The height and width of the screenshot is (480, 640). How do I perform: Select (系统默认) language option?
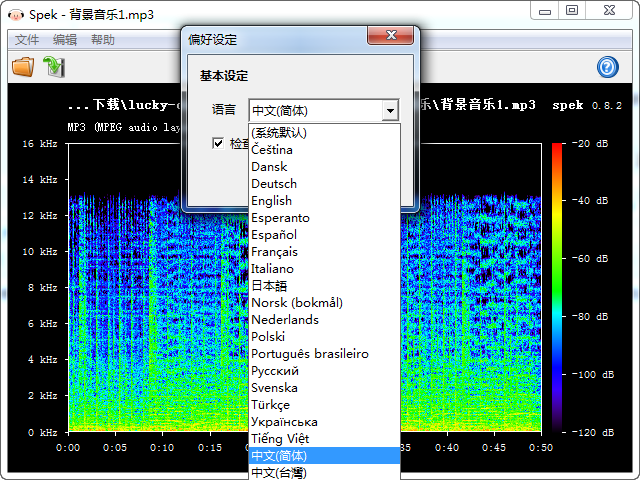(324, 133)
